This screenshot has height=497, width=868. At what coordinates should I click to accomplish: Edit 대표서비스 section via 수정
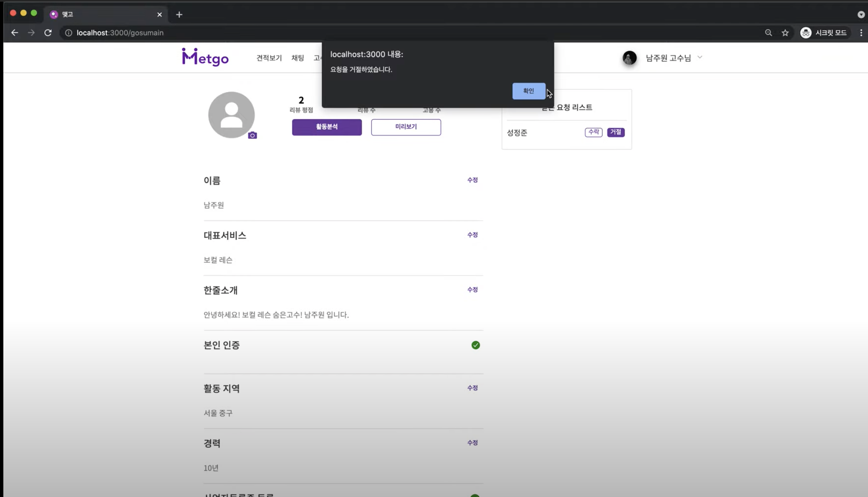(x=472, y=235)
